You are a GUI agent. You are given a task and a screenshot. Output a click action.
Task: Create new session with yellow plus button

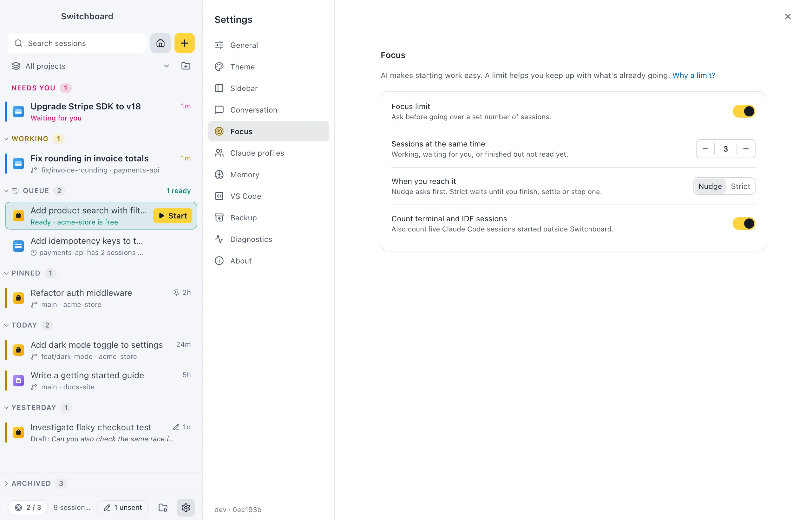pos(184,43)
